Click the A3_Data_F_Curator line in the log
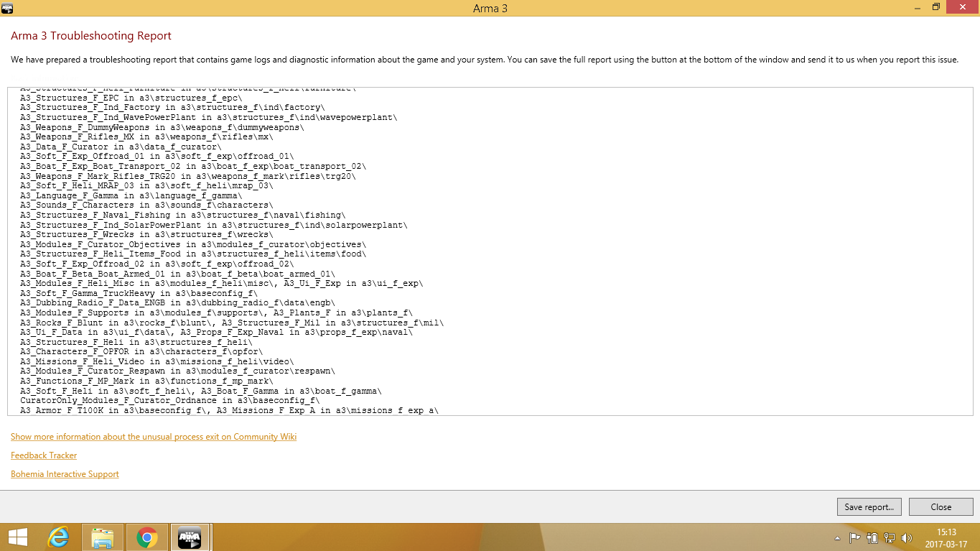The width and height of the screenshot is (980, 551). coord(121,147)
